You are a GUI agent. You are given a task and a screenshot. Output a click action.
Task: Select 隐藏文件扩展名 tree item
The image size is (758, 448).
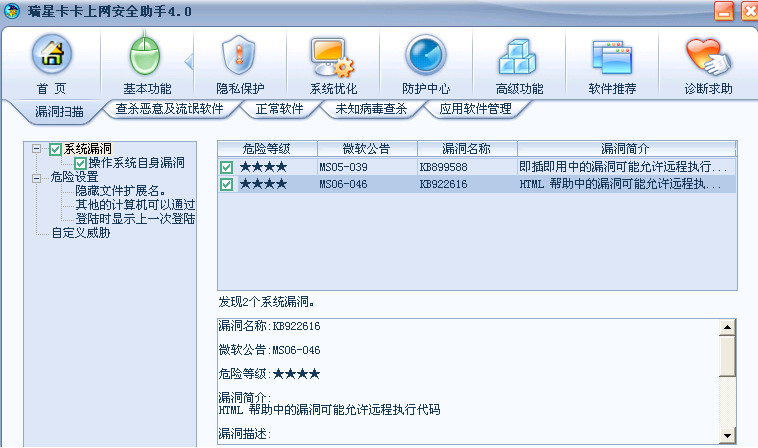[x=120, y=191]
